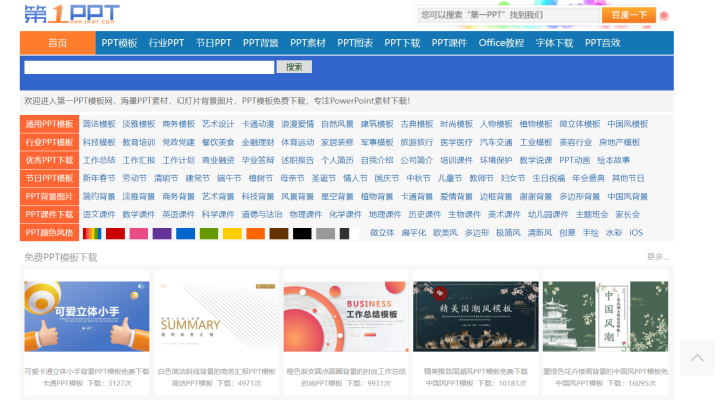Image resolution: width=720 pixels, height=407 pixels.
Task: Select the multicolor rainbow swatch
Action: click(92, 233)
